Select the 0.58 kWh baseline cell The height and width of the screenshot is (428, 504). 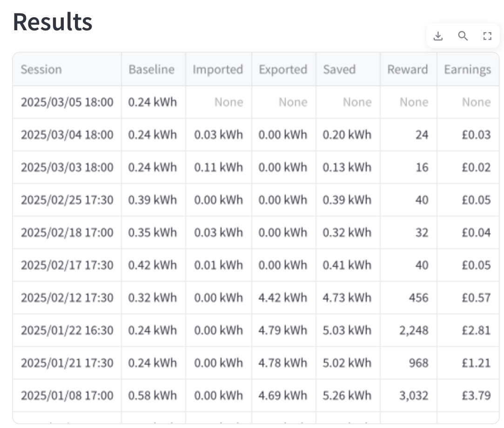pyautogui.click(x=154, y=395)
